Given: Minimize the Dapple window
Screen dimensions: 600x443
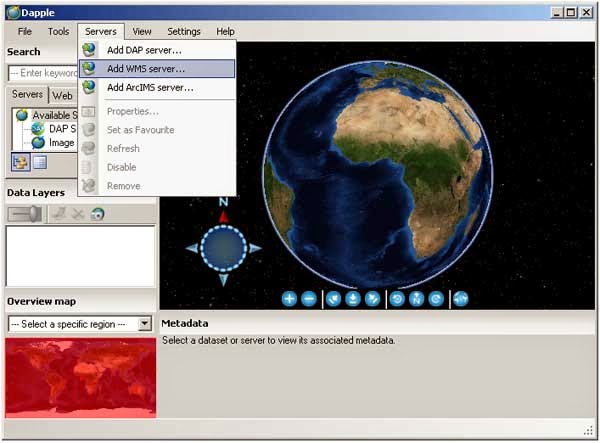Looking at the screenshot, I should [557, 13].
